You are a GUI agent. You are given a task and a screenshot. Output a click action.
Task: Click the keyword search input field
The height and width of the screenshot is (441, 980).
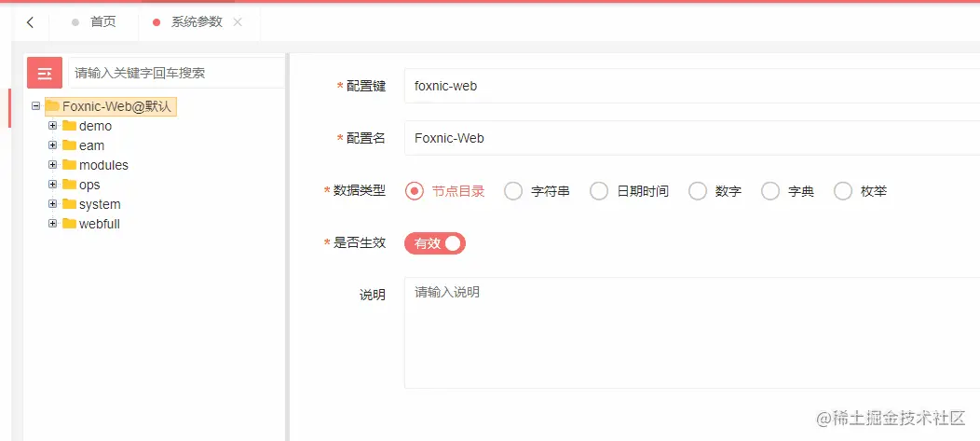(176, 73)
